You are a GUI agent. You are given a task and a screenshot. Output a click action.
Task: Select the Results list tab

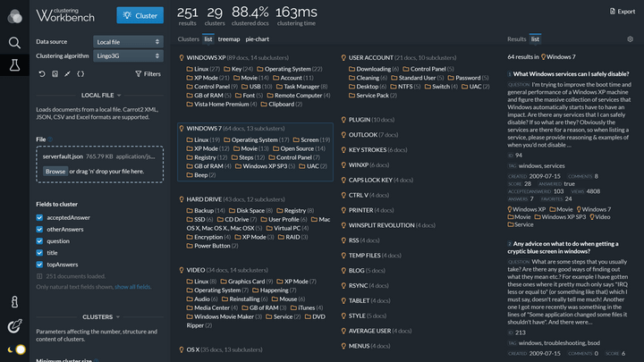535,39
